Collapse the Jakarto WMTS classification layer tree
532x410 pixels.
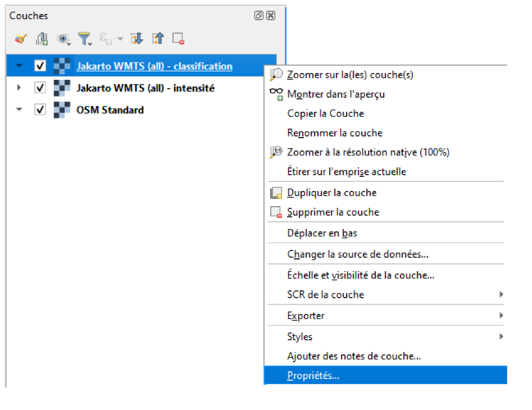click(x=20, y=66)
